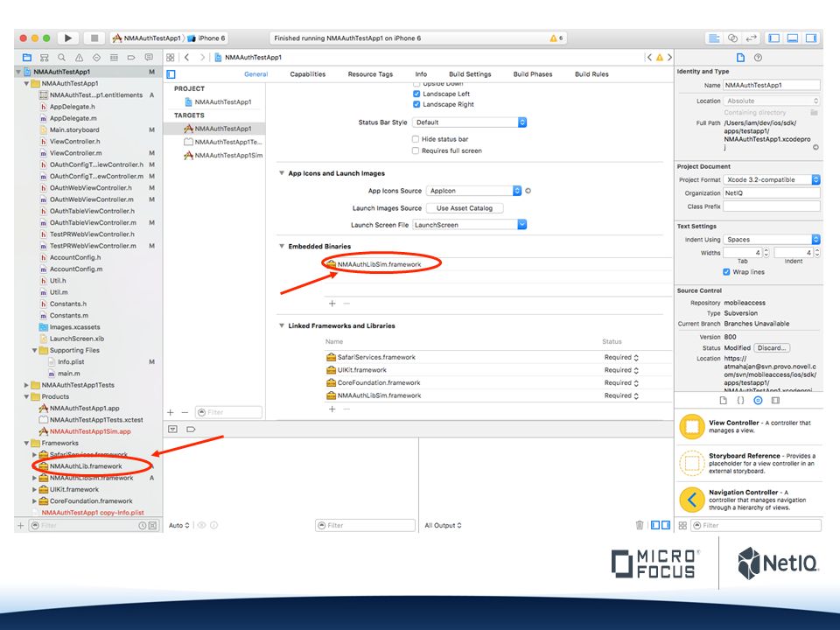Enable Hide status bar
Screen dimensions: 840x630
(x=415, y=139)
